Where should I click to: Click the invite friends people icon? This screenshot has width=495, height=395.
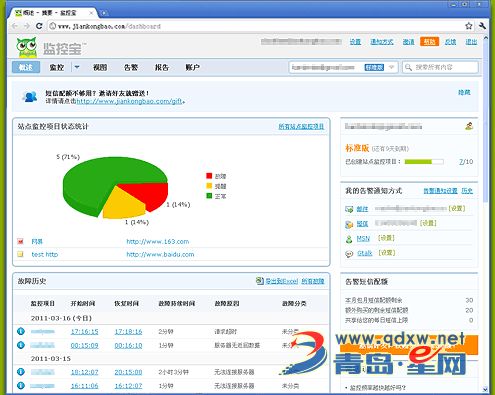[x=30, y=97]
